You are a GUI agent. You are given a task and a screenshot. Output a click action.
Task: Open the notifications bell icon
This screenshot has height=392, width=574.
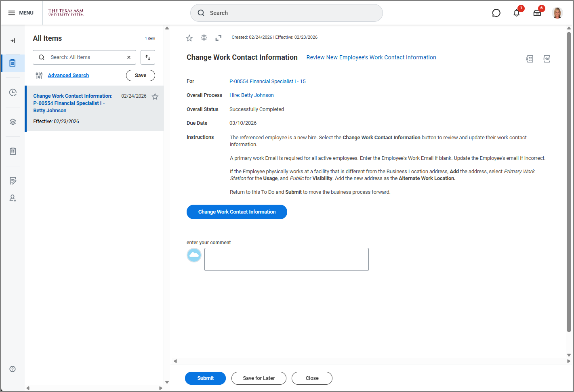[x=516, y=13]
